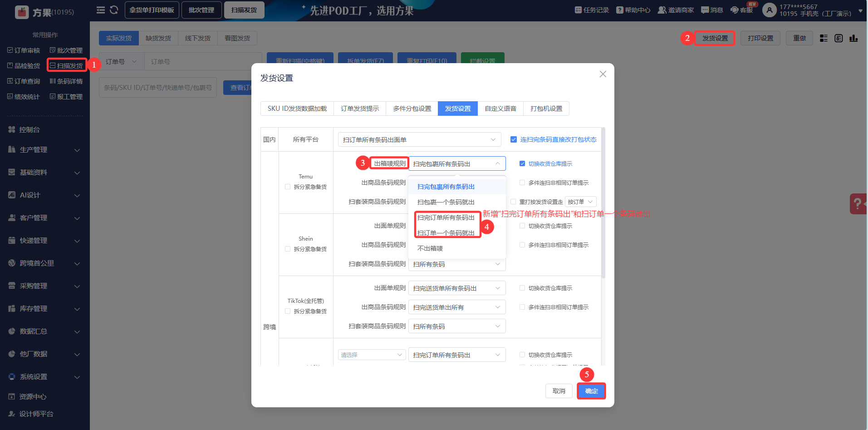Click the 方果 logo
Image resolution: width=868 pixels, height=430 pixels.
point(44,12)
